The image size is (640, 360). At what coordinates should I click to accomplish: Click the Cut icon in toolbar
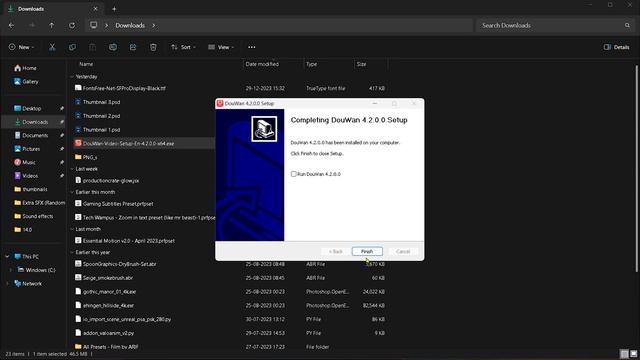tap(52, 47)
